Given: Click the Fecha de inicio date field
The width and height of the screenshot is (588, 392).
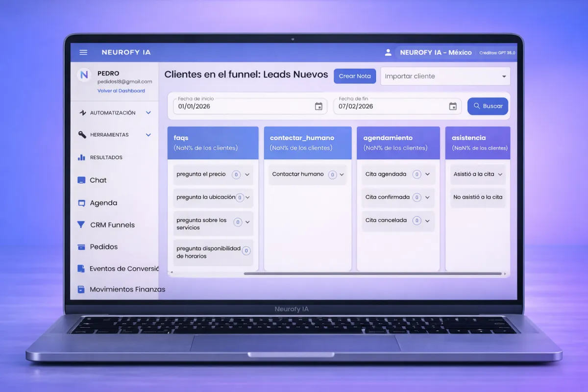Looking at the screenshot, I should point(250,105).
